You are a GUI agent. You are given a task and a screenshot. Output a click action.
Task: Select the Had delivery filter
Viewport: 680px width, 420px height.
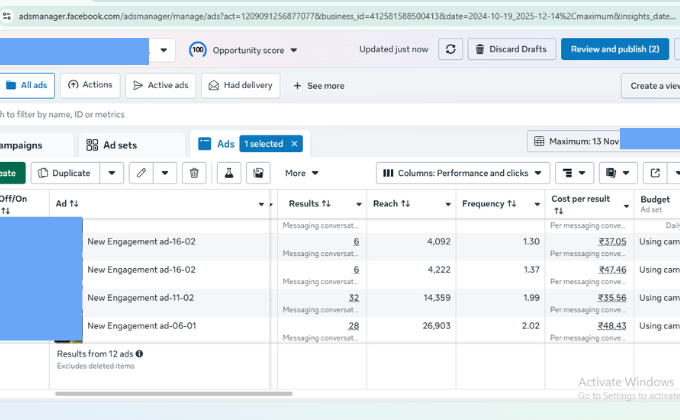coord(240,86)
